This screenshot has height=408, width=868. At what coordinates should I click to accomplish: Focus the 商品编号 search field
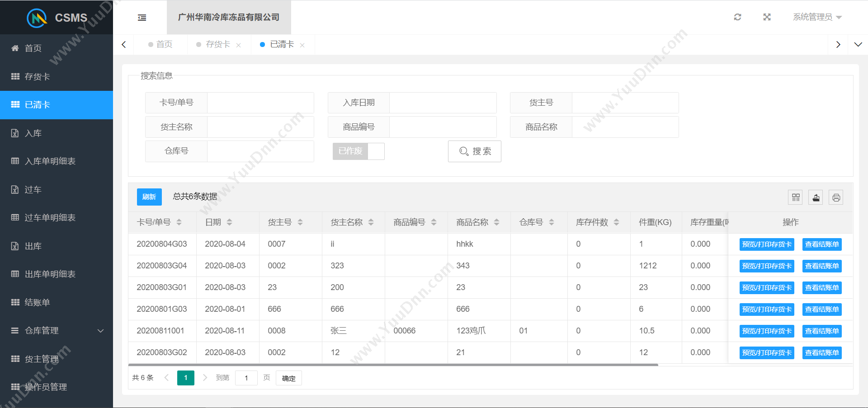click(x=443, y=127)
